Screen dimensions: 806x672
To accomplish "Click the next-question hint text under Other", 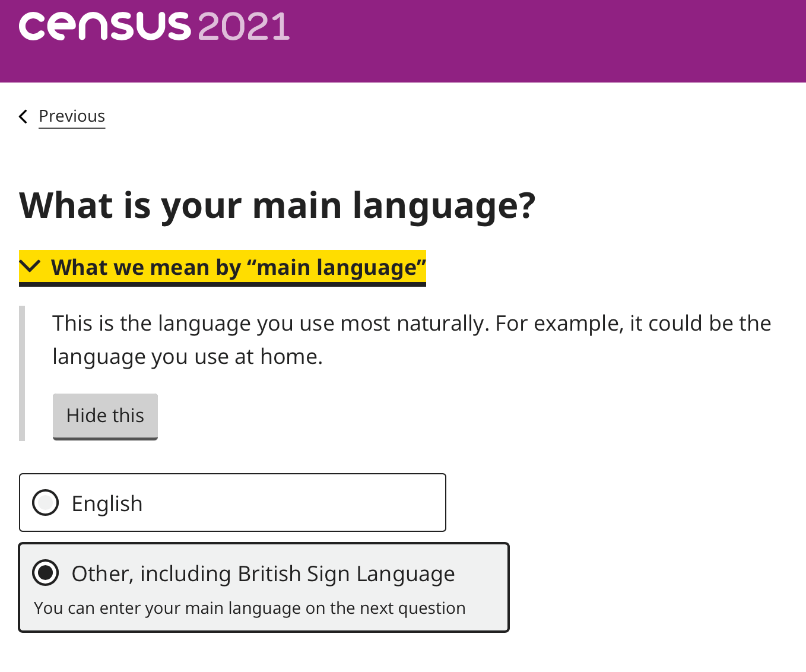I will pos(249,608).
